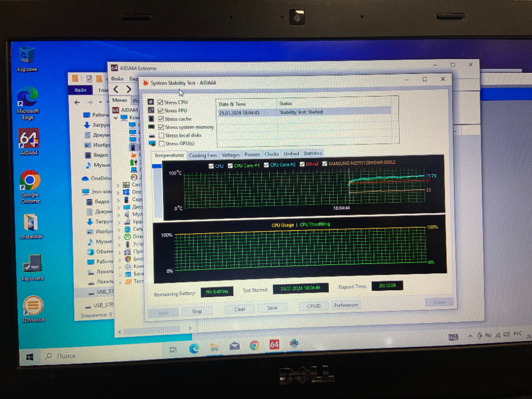Screen dimensions: 532x399
Task: Switch to the Voltages tab
Action: (x=231, y=154)
